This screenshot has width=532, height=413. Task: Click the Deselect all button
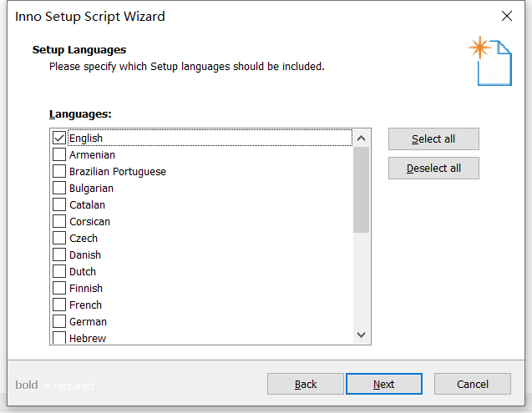pyautogui.click(x=433, y=169)
